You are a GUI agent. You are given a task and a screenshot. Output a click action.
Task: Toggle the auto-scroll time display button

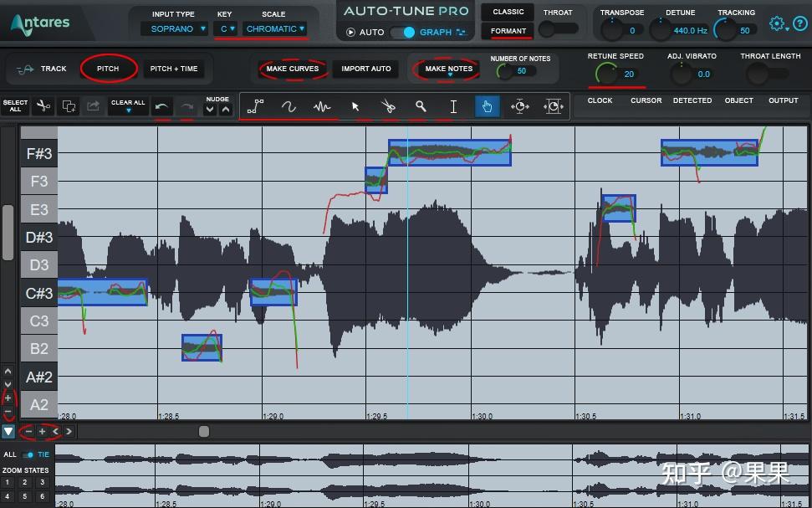pyautogui.click(x=520, y=107)
